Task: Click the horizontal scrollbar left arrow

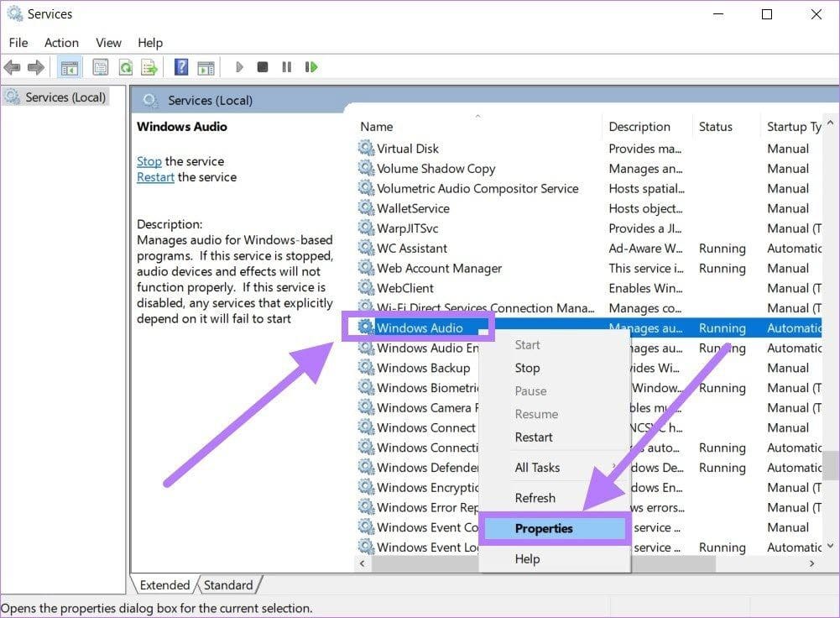Action: [363, 563]
